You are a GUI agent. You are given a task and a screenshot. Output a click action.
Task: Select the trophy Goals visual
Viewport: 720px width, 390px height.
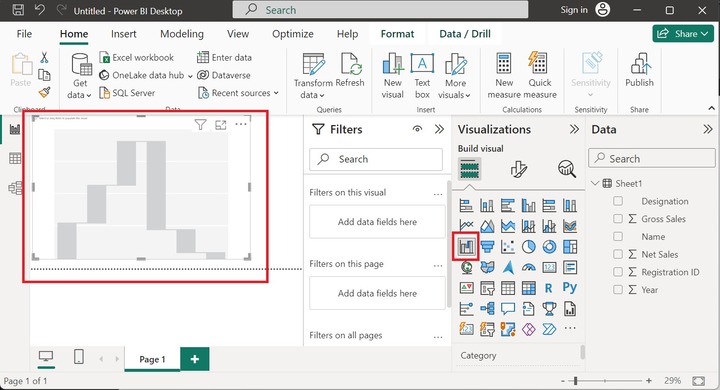click(x=549, y=309)
